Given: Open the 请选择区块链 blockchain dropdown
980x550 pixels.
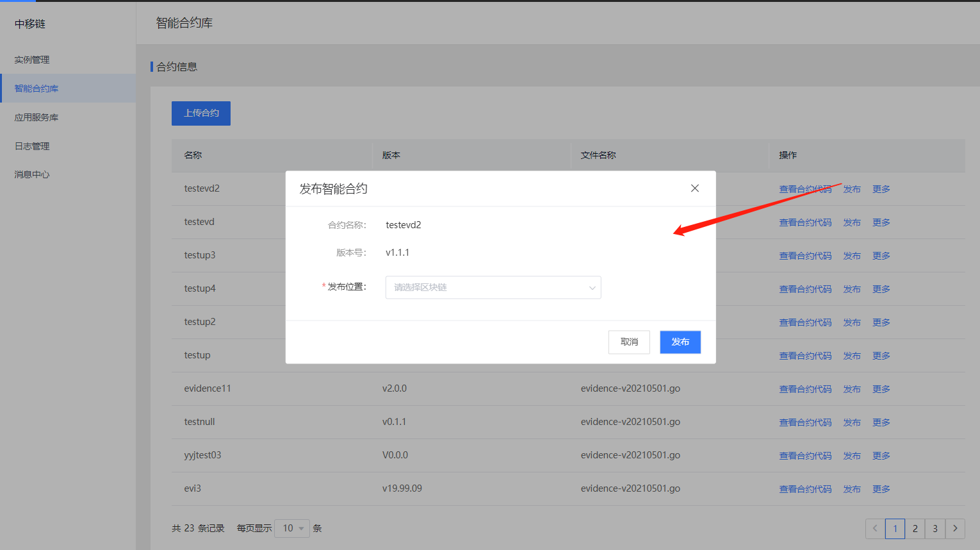Looking at the screenshot, I should pos(493,287).
